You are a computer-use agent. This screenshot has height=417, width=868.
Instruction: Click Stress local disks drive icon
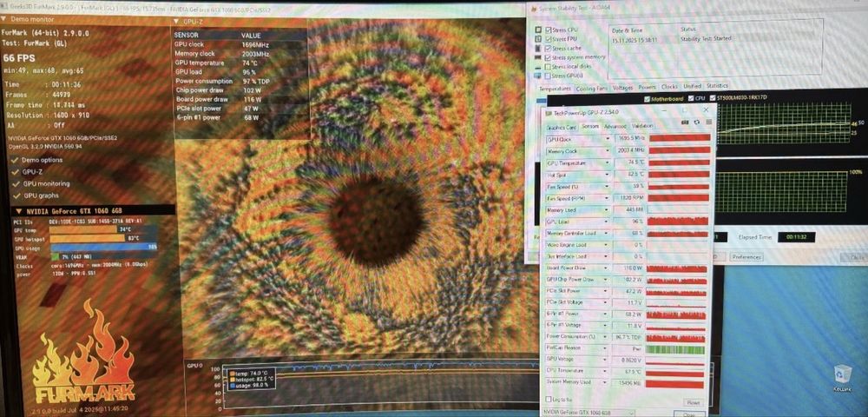[x=538, y=66]
